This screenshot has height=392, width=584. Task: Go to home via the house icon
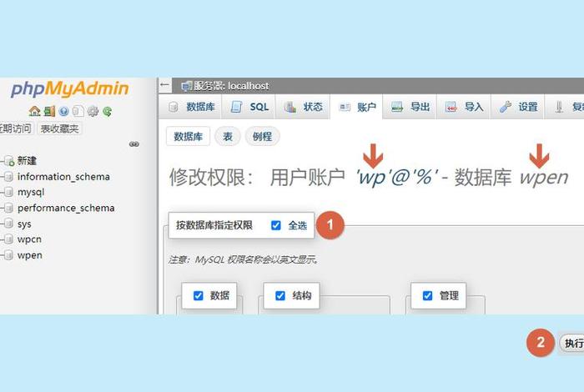(35, 111)
